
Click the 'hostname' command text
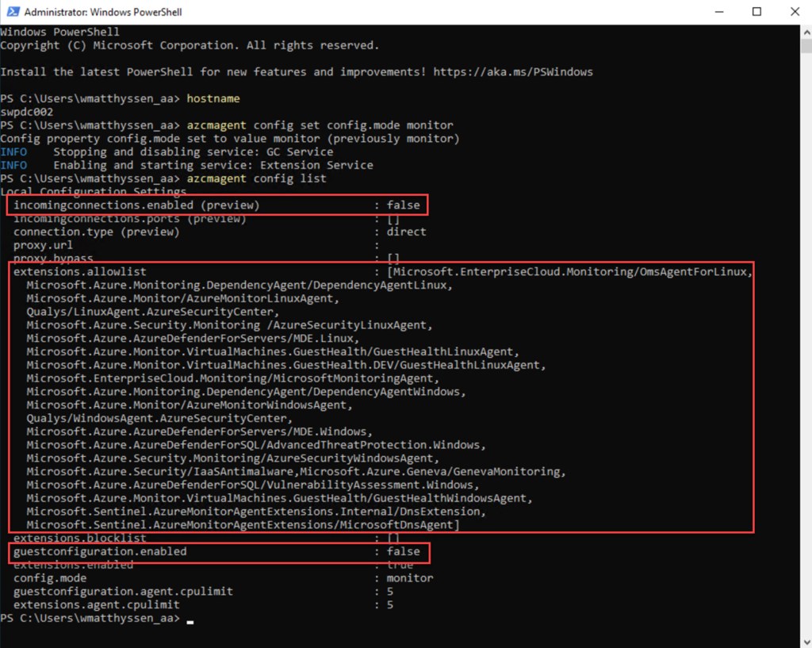(213, 98)
